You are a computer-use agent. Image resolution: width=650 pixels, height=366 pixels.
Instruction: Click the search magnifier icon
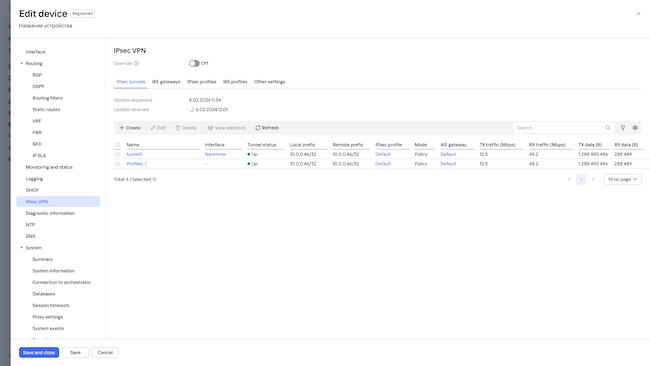[x=608, y=128]
